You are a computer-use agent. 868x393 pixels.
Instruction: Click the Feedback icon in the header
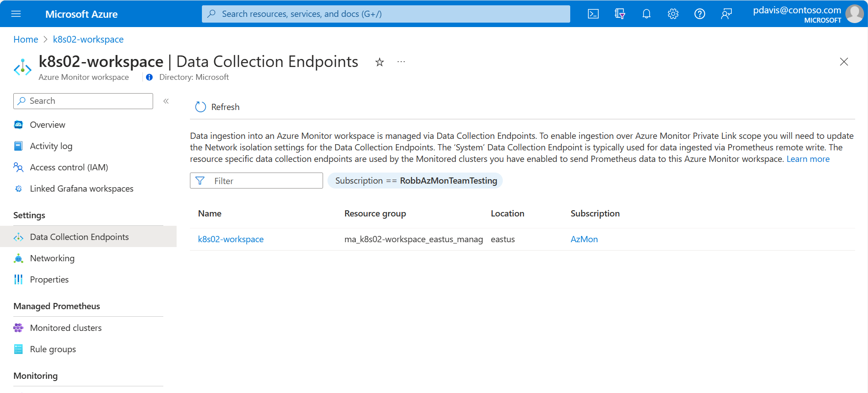[726, 14]
